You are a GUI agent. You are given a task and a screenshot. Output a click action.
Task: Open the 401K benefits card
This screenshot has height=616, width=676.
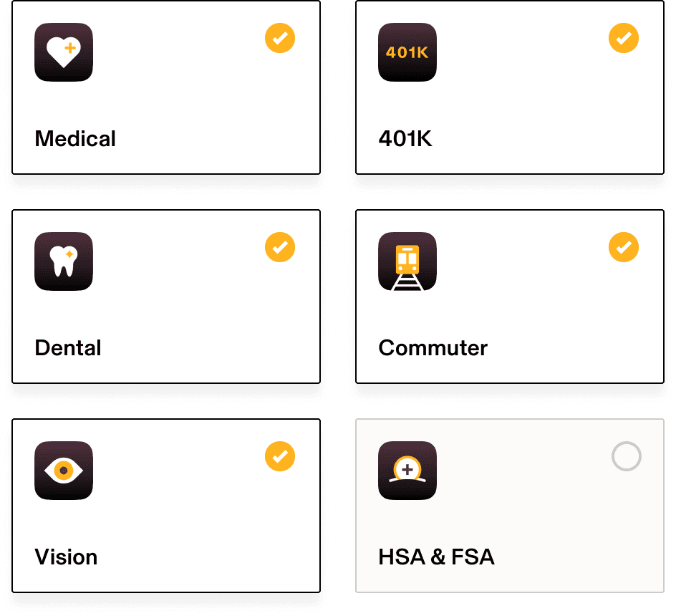pos(509,88)
